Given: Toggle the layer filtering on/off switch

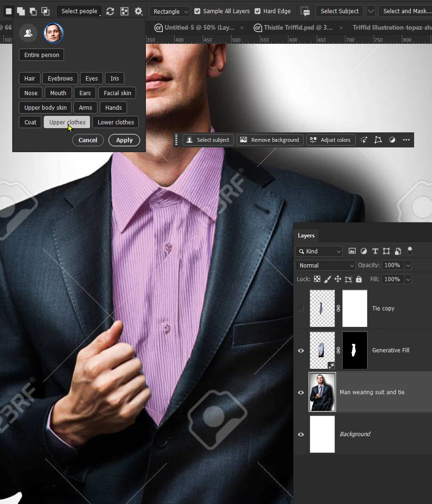Looking at the screenshot, I should (410, 251).
